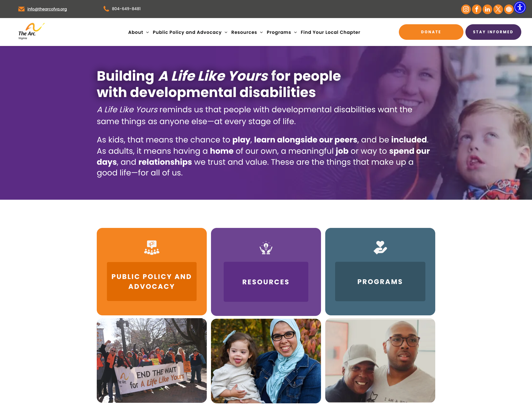Image resolution: width=532 pixels, height=409 pixels.
Task: Click The Arc Virginia logo
Action: click(31, 31)
